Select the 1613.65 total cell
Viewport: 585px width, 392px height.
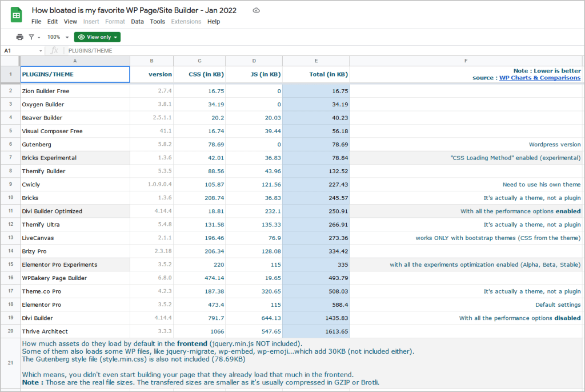(x=316, y=331)
